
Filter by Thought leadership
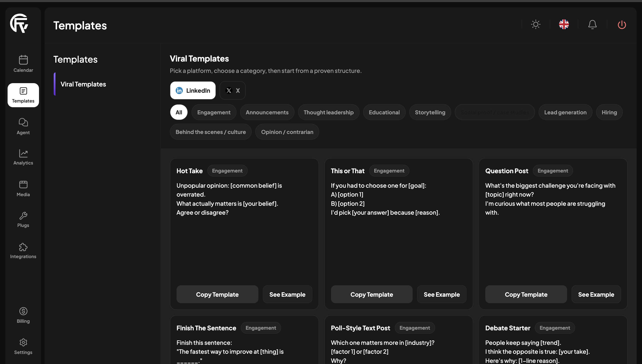point(329,112)
